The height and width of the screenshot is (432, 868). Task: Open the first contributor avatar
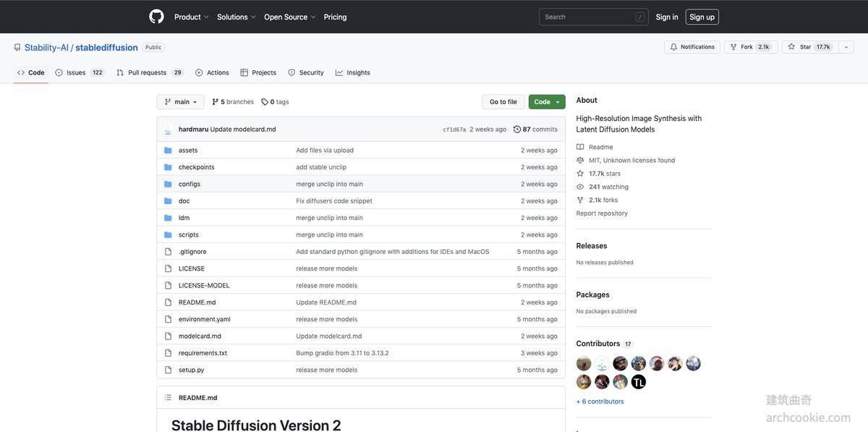coord(584,363)
